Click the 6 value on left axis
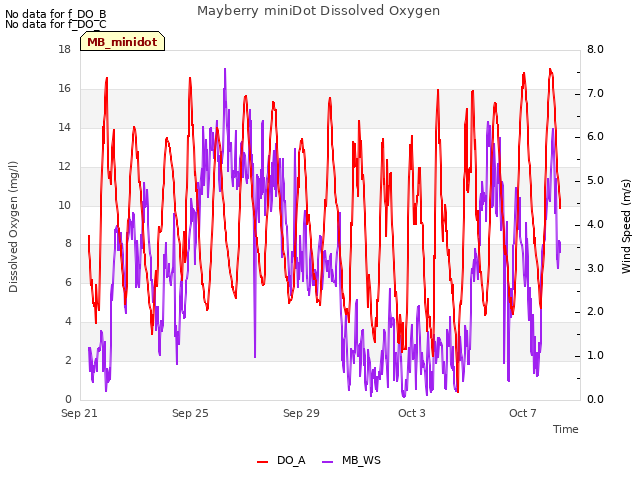This screenshot has height=480, width=640. [68, 283]
